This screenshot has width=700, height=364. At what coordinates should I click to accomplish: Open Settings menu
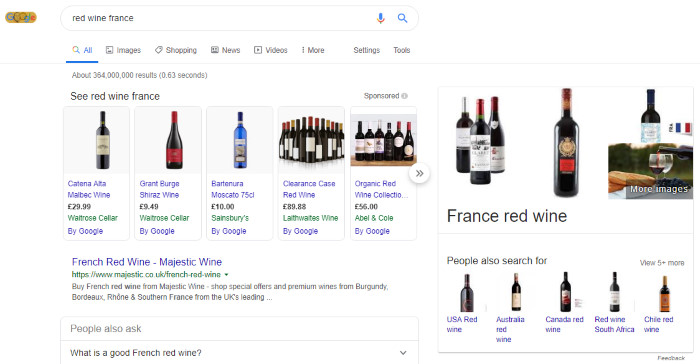pos(367,50)
